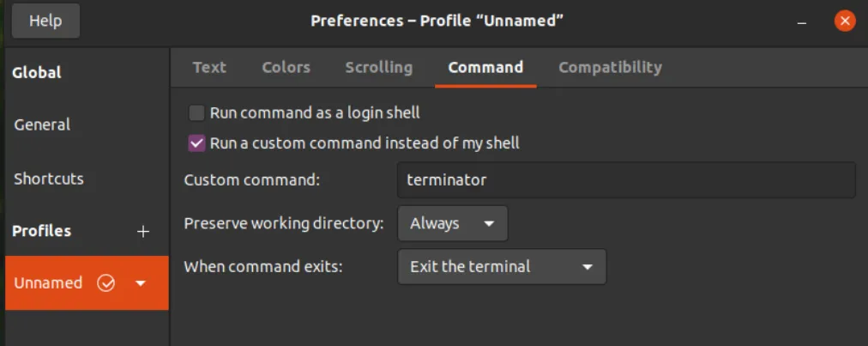Click the default profile checkmark icon
Screen dimensions: 868x346
[x=106, y=283]
